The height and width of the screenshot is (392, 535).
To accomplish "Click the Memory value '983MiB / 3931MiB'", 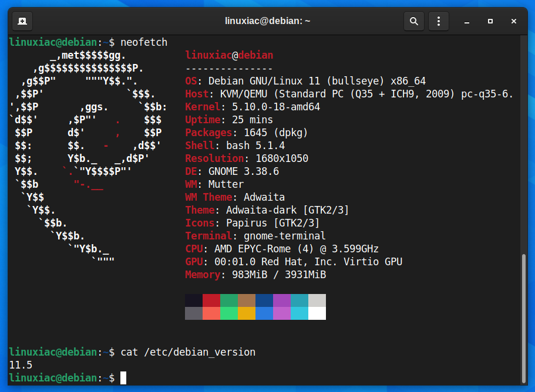I will point(279,275).
